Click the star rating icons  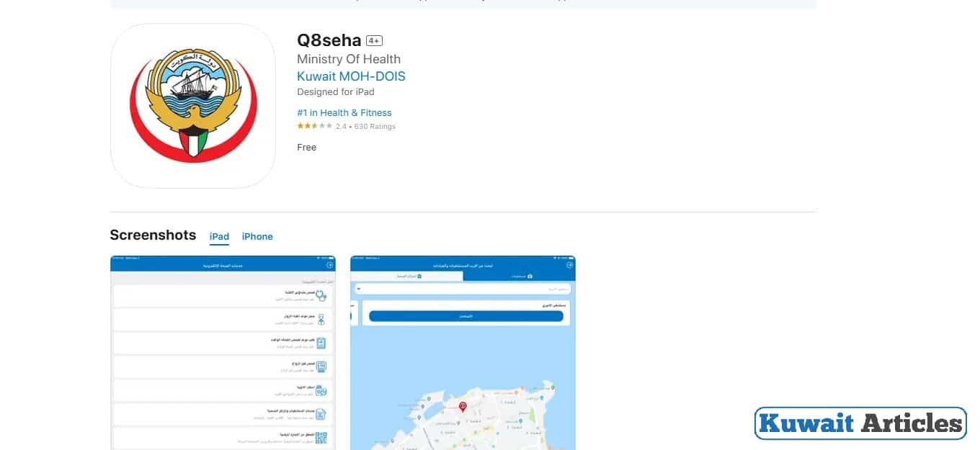click(x=314, y=126)
